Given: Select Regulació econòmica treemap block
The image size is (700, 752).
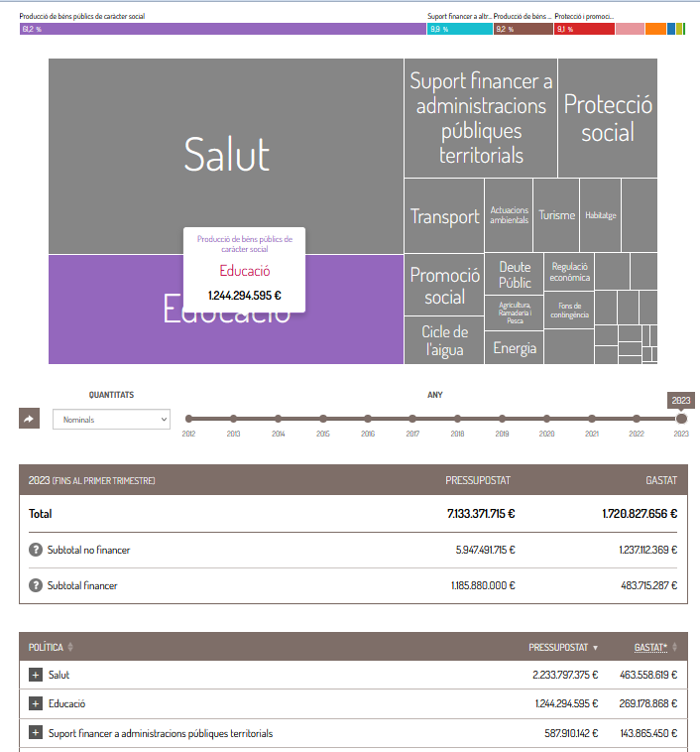Looking at the screenshot, I should pos(569,272).
